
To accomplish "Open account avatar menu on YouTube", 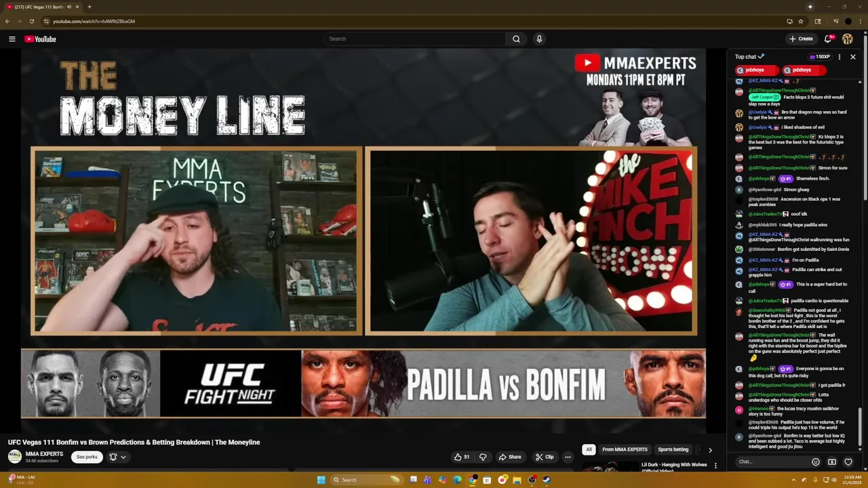I will [848, 39].
